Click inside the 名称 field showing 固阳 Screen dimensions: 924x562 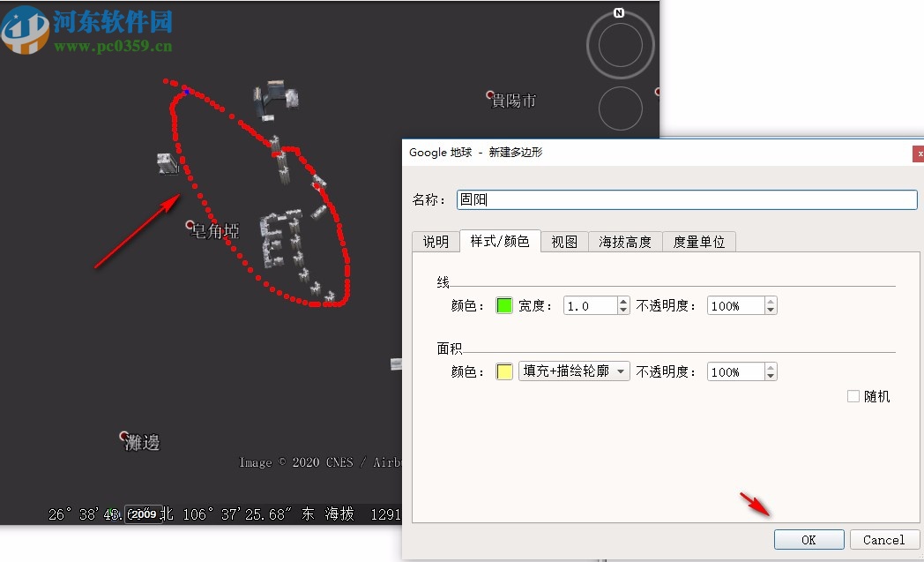pyautogui.click(x=617, y=199)
